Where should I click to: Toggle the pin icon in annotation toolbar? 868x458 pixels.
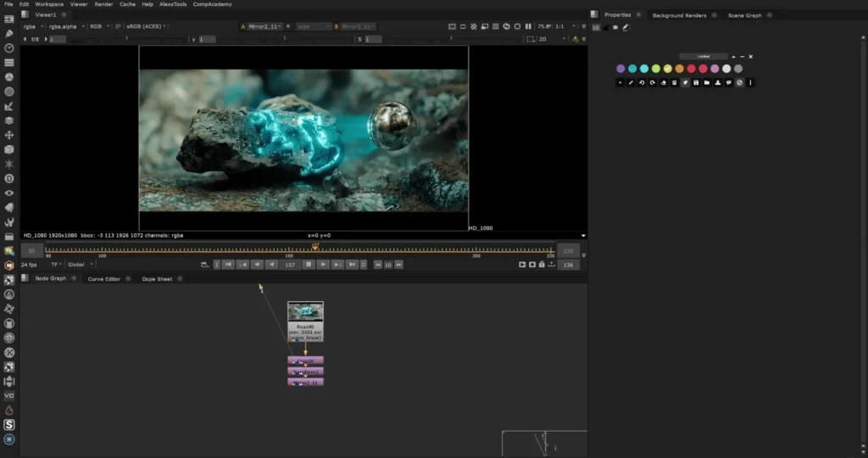point(685,82)
